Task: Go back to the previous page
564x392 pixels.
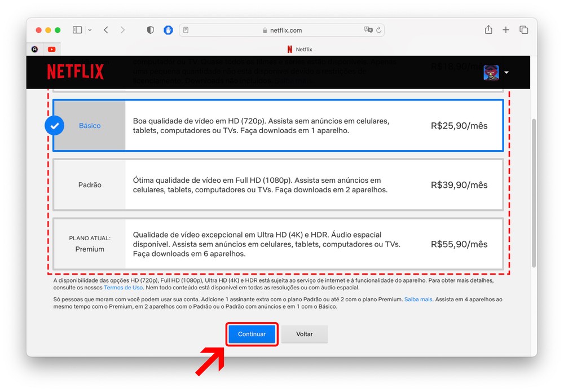Action: 106,30
